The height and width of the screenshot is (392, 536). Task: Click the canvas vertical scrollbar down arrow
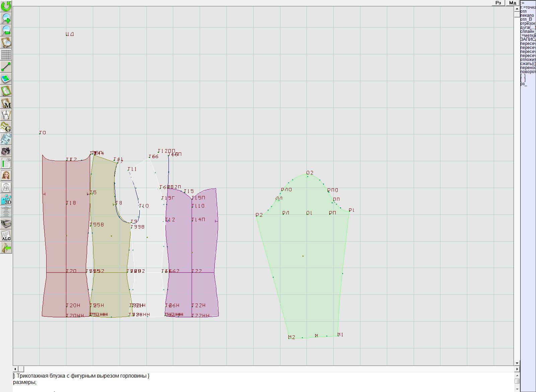pos(517,363)
